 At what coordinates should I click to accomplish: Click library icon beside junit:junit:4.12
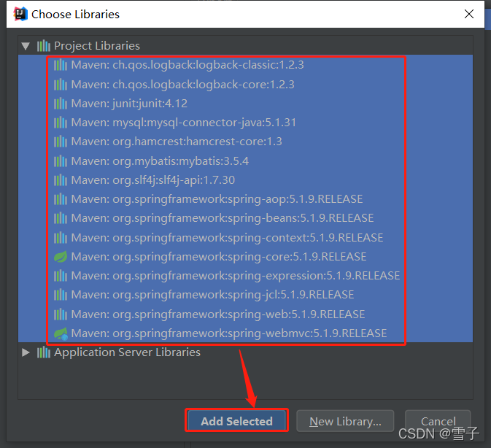(x=61, y=104)
